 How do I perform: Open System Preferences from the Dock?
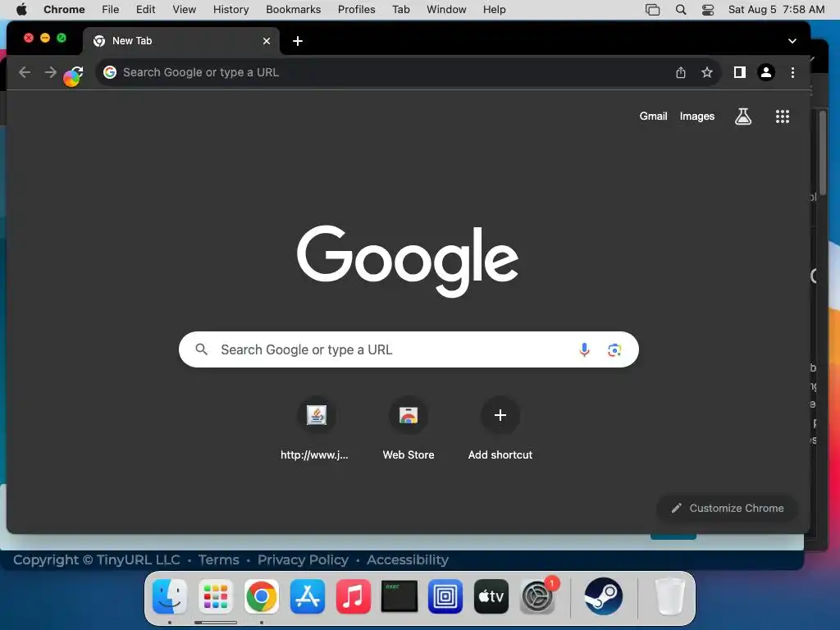[538, 596]
